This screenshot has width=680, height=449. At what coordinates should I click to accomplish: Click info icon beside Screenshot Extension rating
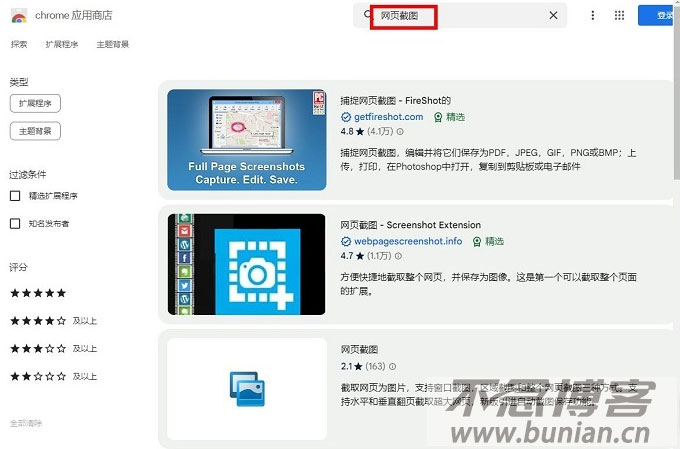click(400, 257)
